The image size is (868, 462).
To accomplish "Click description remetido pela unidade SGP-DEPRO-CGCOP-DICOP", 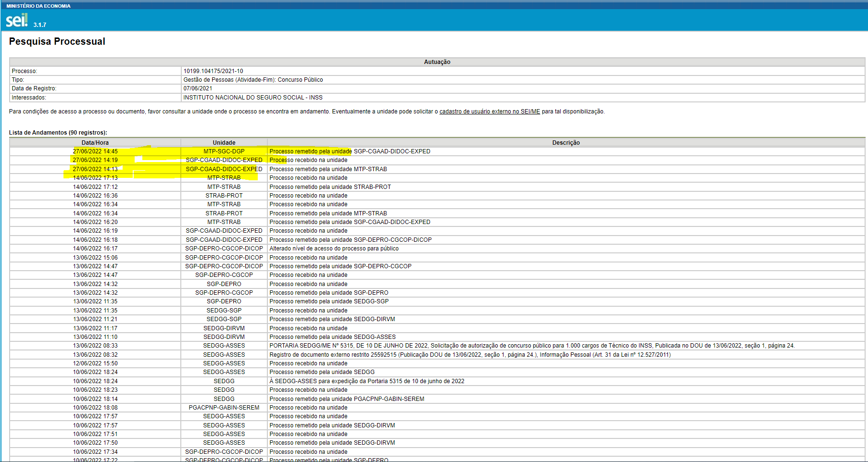I will 351,240.
